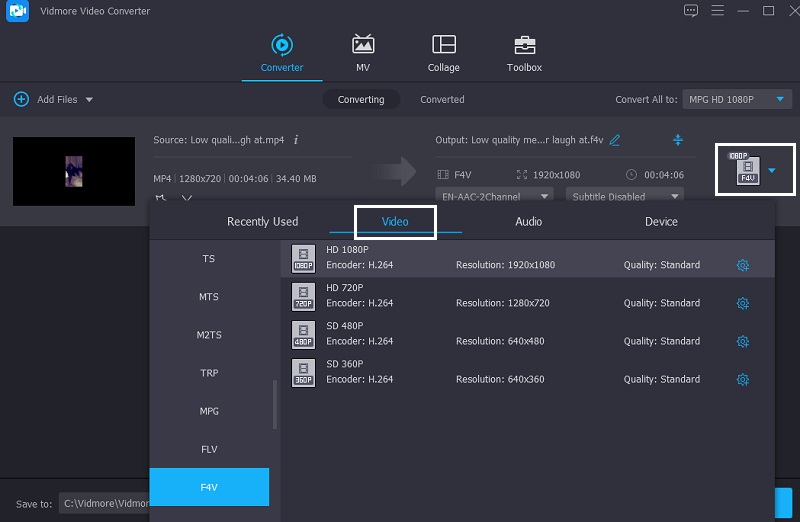This screenshot has width=800, height=522.
Task: Switch to the MV section
Action: 363,54
